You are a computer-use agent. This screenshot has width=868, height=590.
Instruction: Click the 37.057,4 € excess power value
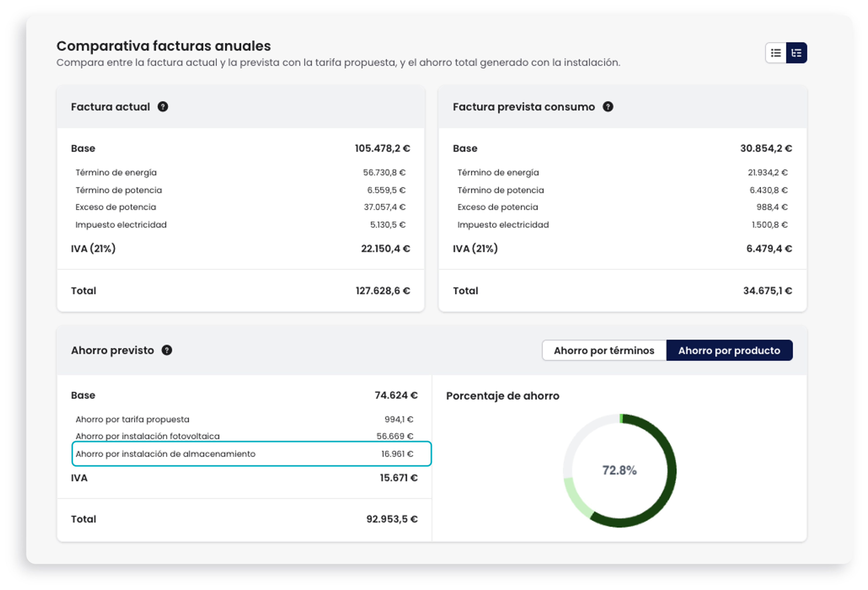tap(384, 207)
